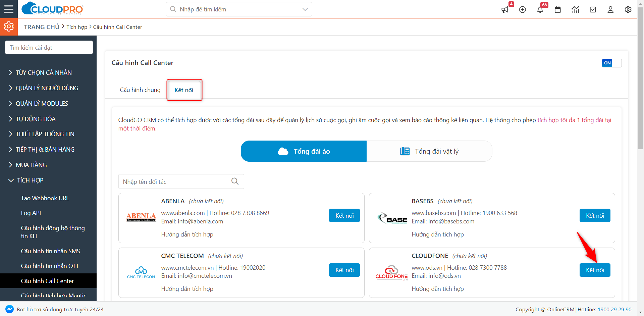This screenshot has width=644, height=316.
Task: Open the notifications bell
Action: pyautogui.click(x=540, y=10)
